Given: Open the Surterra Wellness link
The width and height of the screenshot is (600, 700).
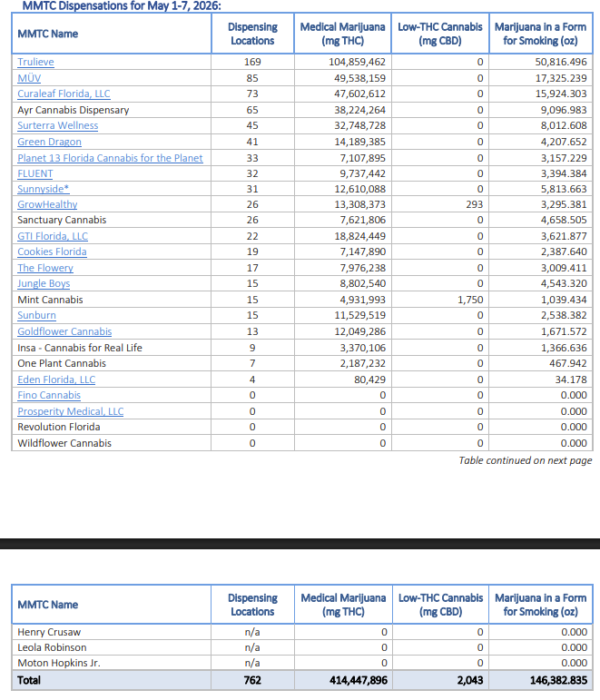Looking at the screenshot, I should coord(57,125).
